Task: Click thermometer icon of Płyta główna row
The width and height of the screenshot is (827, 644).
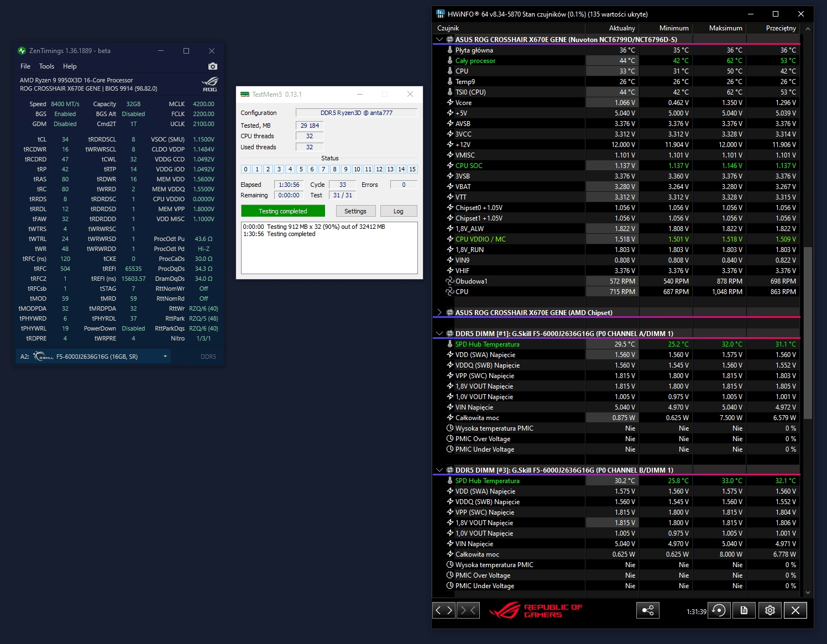Action: 450,50
